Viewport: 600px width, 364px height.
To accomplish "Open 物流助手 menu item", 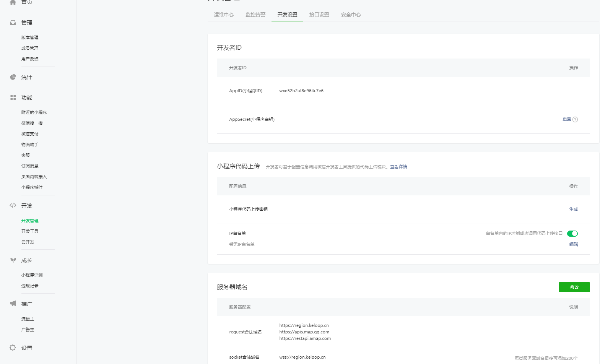I will [x=30, y=145].
